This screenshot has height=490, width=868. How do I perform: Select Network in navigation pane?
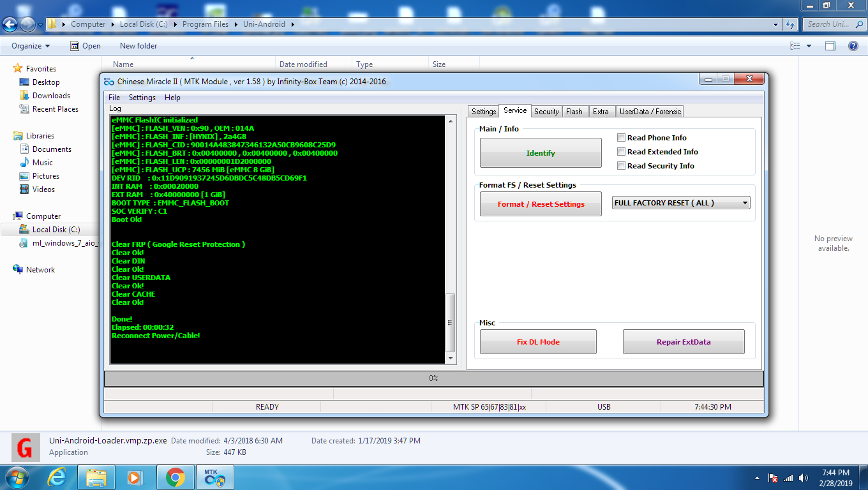[40, 270]
